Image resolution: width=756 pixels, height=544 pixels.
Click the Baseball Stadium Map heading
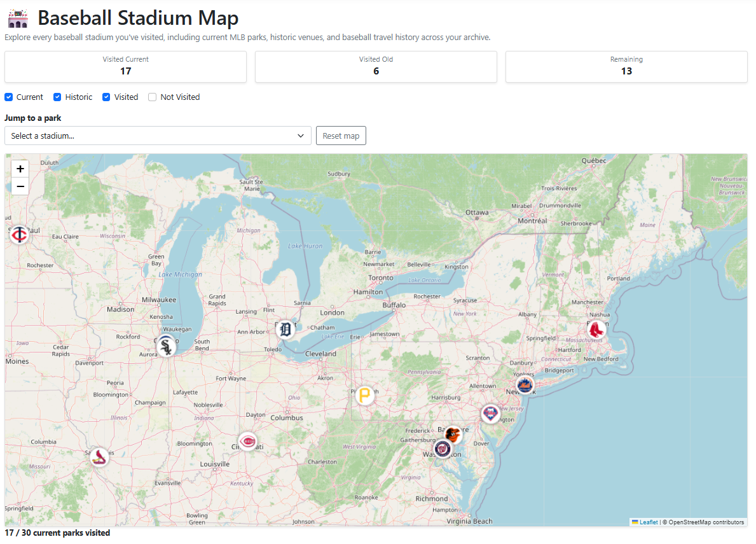point(138,18)
